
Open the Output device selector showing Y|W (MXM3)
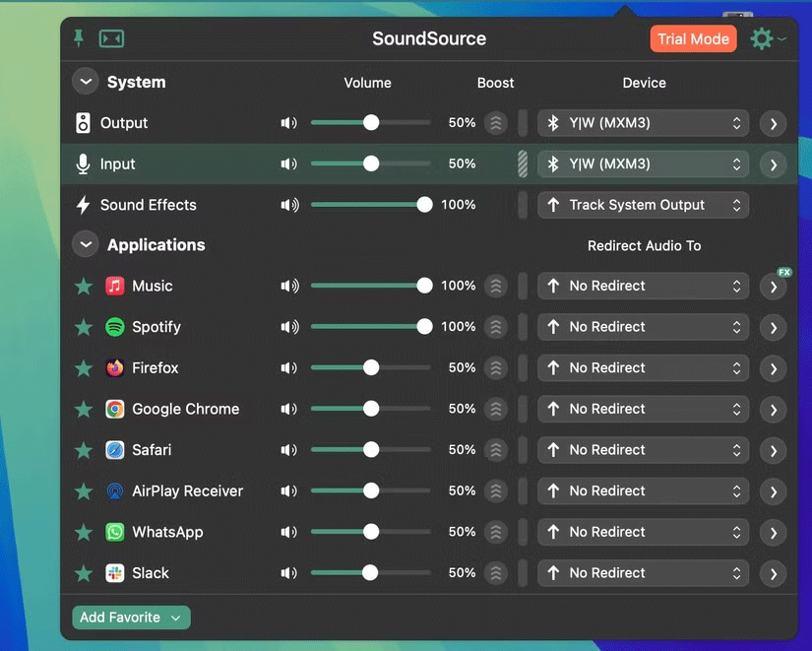pyautogui.click(x=642, y=123)
